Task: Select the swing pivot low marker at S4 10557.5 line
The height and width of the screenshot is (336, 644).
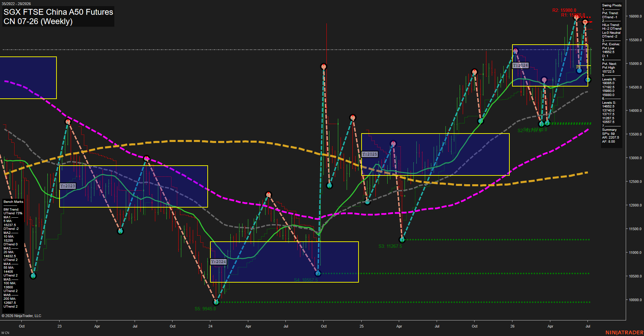Action: (x=318, y=273)
